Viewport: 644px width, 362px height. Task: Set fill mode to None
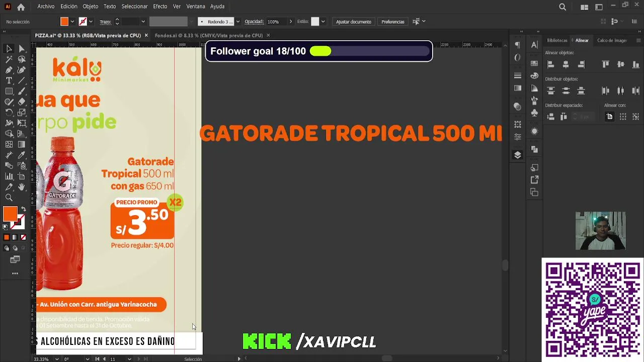pos(23,237)
